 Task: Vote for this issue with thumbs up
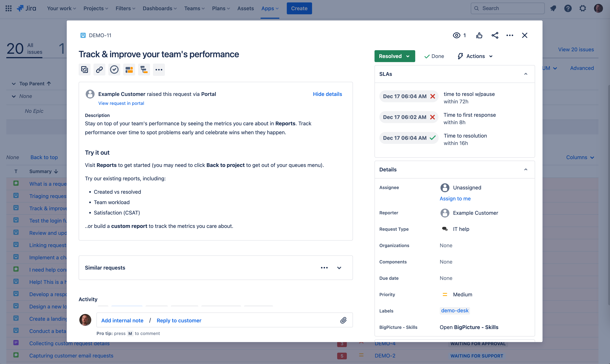pos(479,35)
